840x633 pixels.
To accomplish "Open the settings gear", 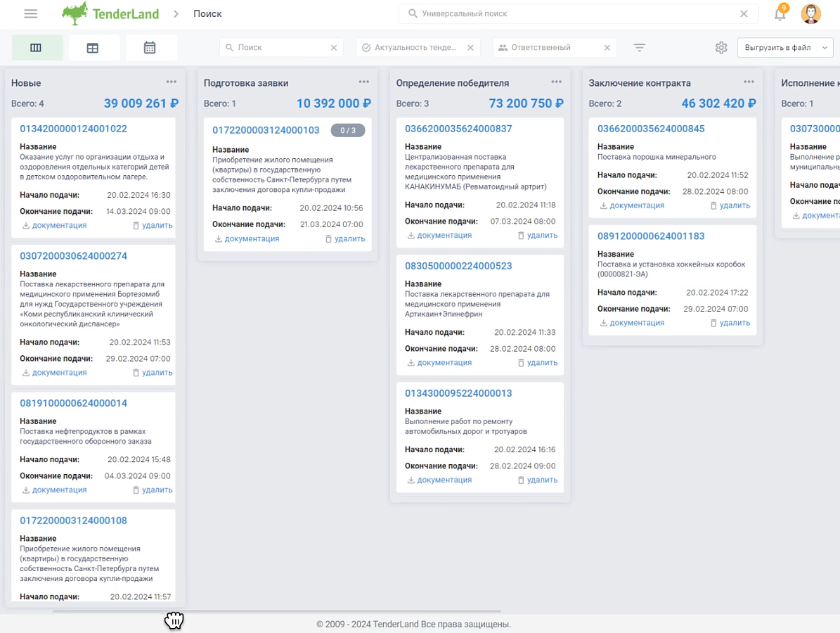I will click(721, 48).
